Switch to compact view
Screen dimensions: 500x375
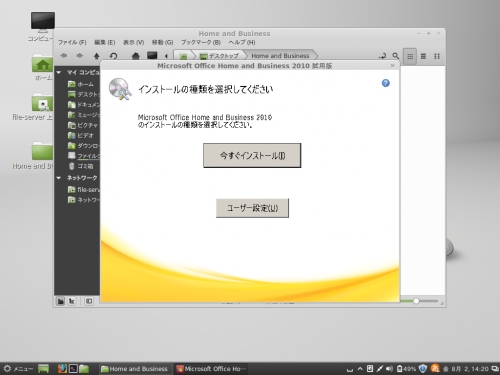437,56
